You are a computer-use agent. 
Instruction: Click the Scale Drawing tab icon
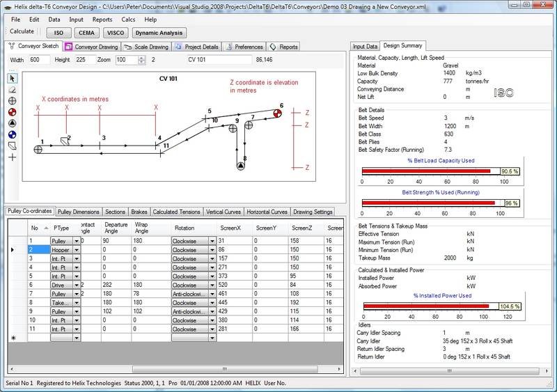point(128,47)
